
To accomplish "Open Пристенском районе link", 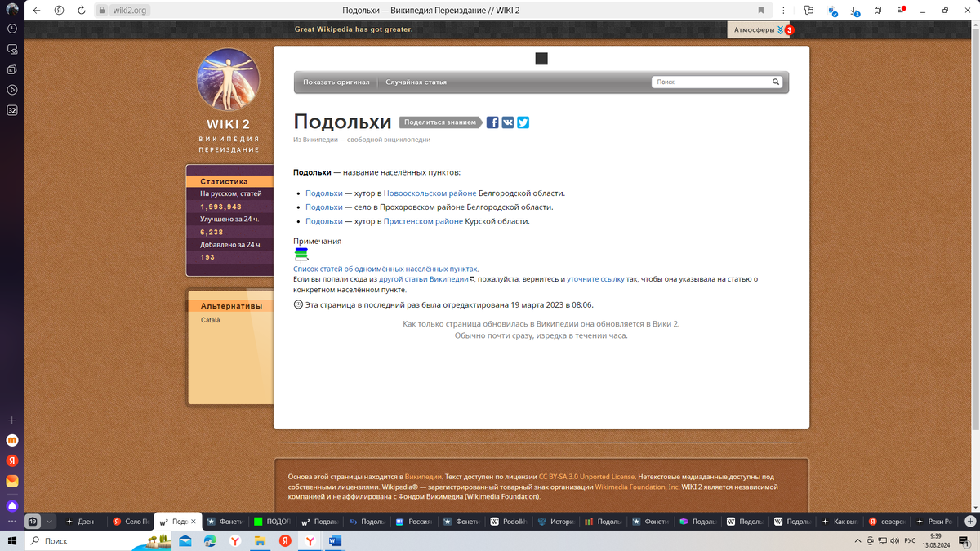I will coord(423,221).
